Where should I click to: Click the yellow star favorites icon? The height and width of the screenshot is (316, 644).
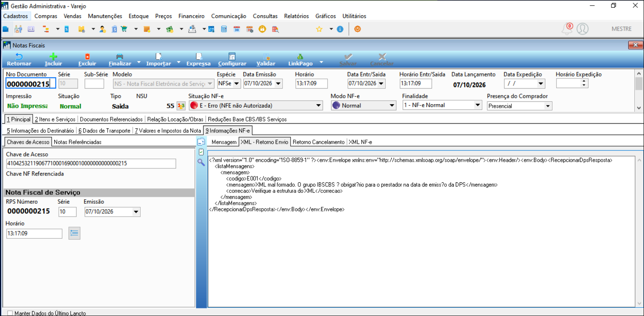pos(319,29)
